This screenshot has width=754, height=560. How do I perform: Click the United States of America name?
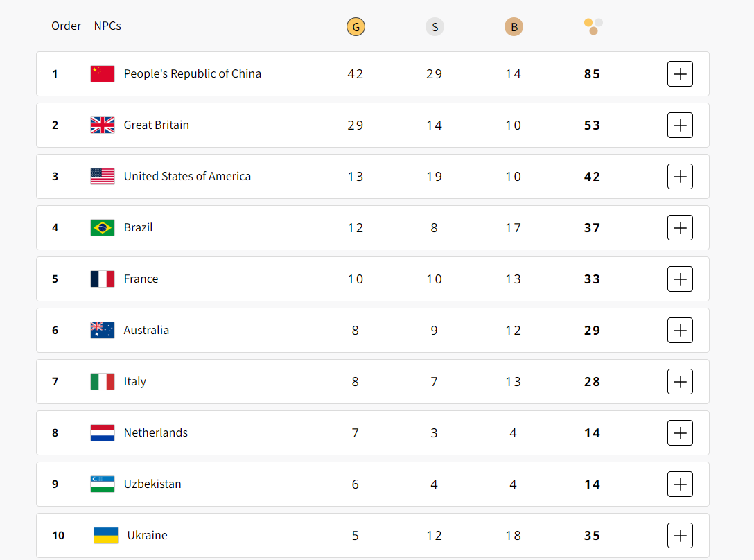click(187, 176)
